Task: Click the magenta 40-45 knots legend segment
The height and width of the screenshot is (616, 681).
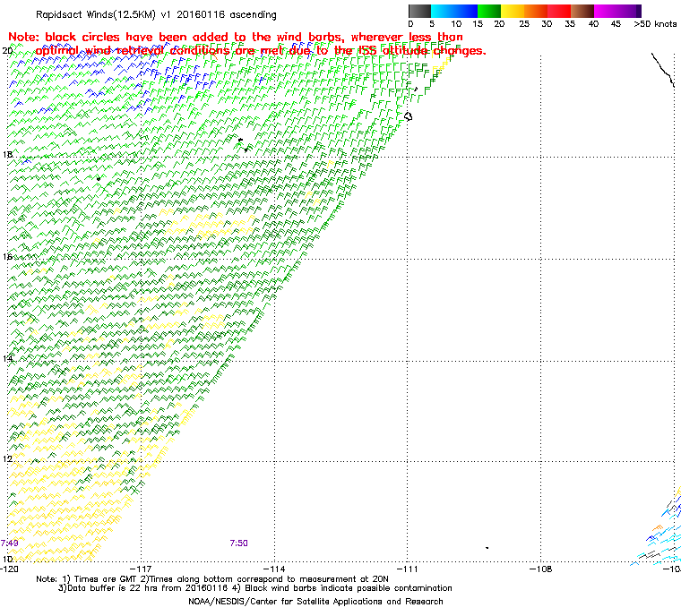Action: point(606,11)
